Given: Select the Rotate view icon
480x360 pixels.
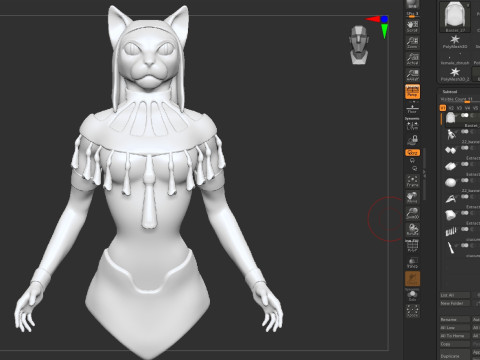Looking at the screenshot, I should click(x=412, y=229).
